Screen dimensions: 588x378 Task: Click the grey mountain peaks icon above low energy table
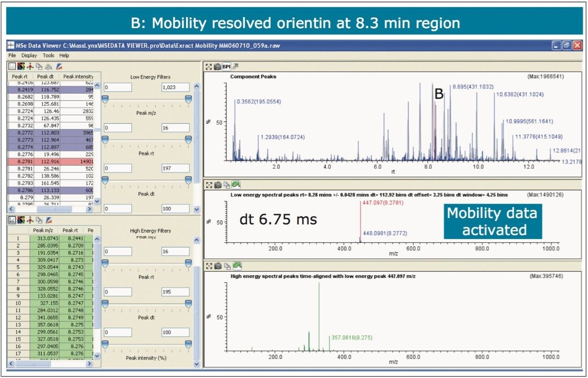49,66
